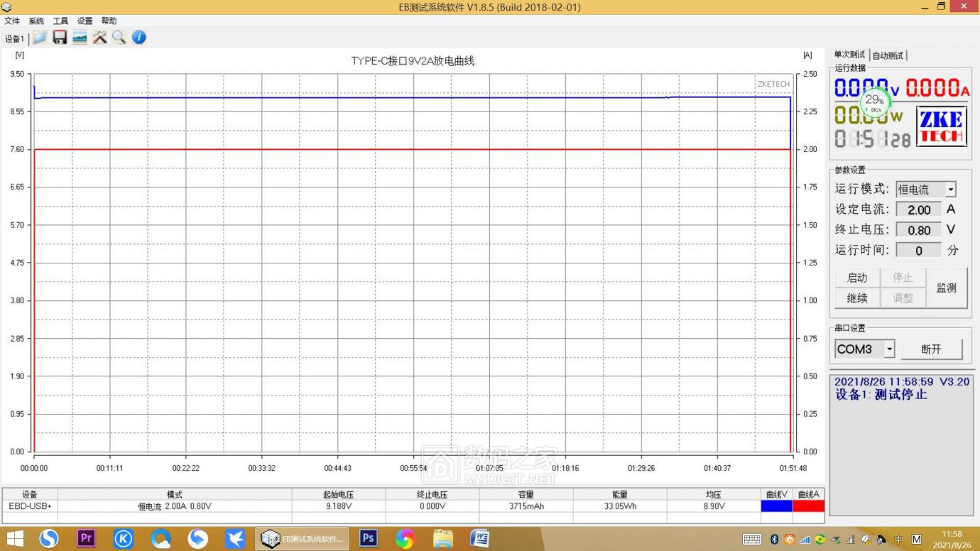Save curve image with the picture icon
The height and width of the screenshot is (551, 980).
click(80, 38)
